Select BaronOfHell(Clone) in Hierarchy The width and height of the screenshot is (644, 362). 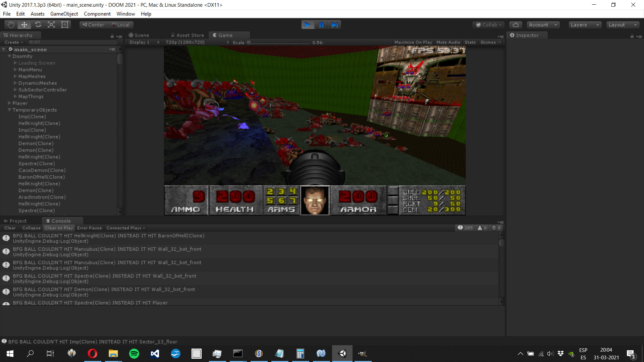pyautogui.click(x=42, y=177)
